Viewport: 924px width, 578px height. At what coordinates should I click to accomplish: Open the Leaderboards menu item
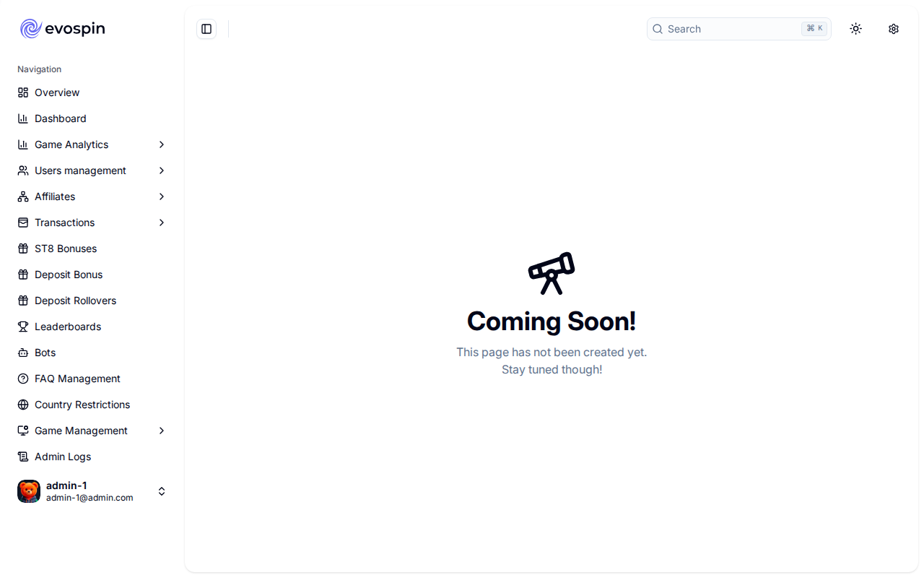pos(92,327)
